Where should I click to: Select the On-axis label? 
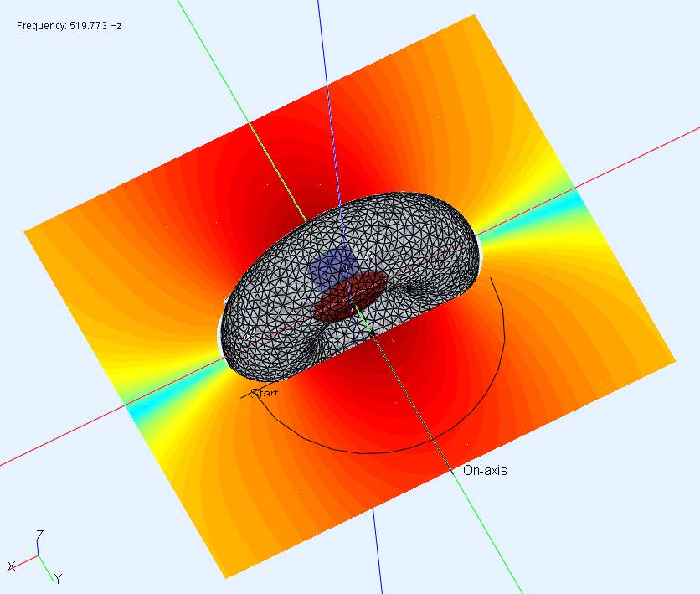tap(485, 470)
